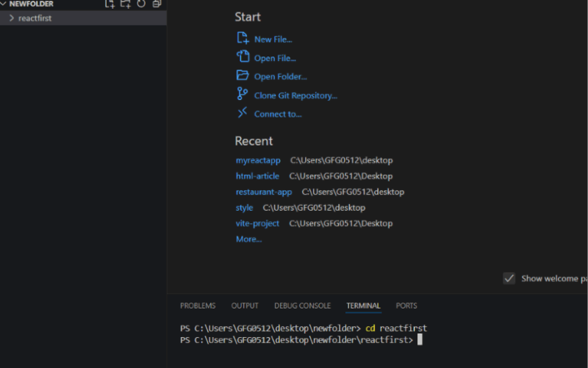Open the New File... link
Image resolution: width=588 pixels, height=368 pixels.
273,40
